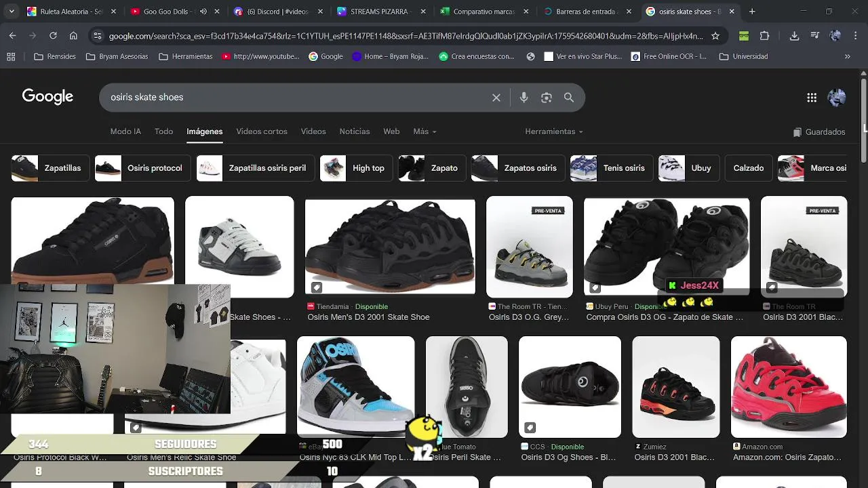Open the Google account avatar

pos(837,98)
